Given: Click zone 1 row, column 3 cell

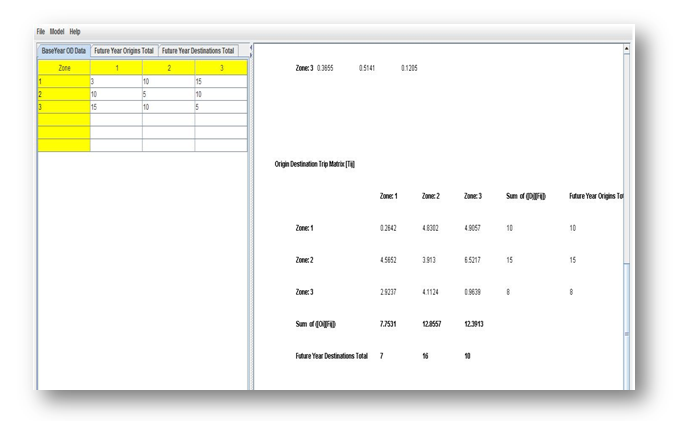Looking at the screenshot, I should click(220, 81).
